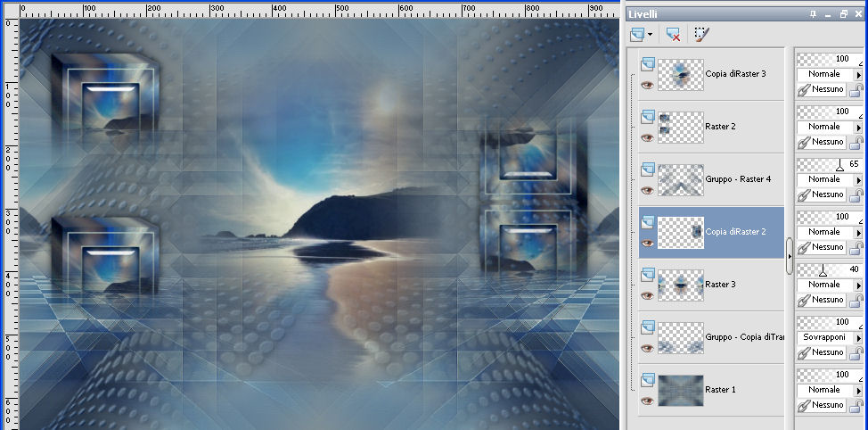Toggle transparency lock for Gruppo - Copia diTrama
Screen dimensions: 868x430
pos(856,353)
